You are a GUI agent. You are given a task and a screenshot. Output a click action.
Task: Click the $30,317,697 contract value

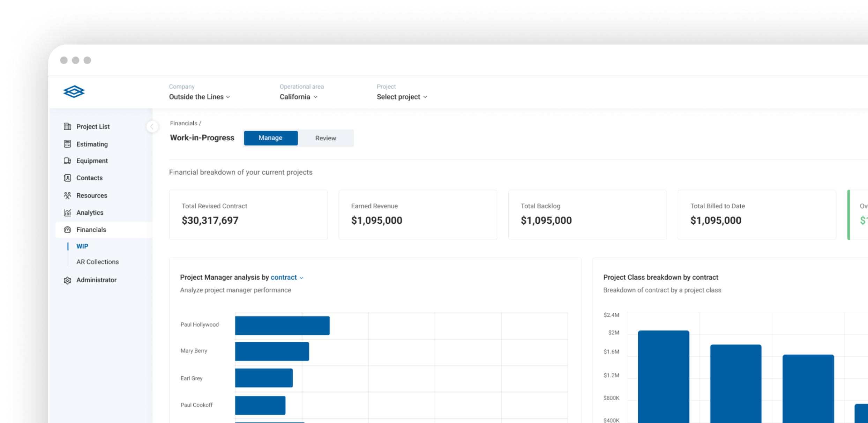[x=210, y=221]
